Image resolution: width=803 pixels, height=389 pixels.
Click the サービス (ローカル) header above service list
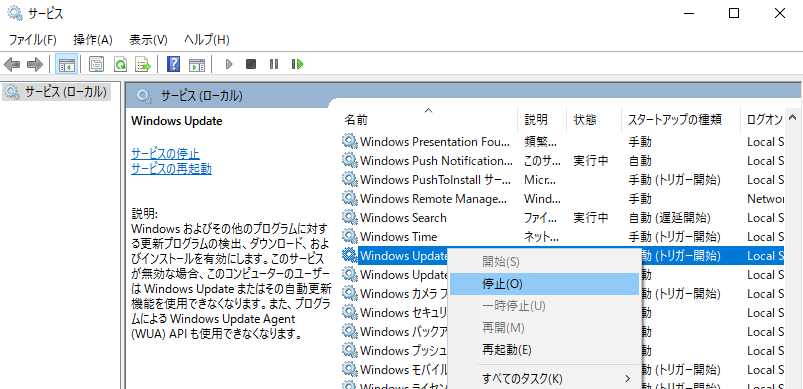tap(201, 95)
